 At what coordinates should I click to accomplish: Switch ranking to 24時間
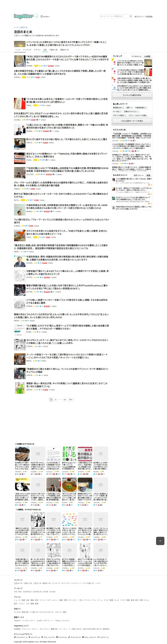[147, 57]
